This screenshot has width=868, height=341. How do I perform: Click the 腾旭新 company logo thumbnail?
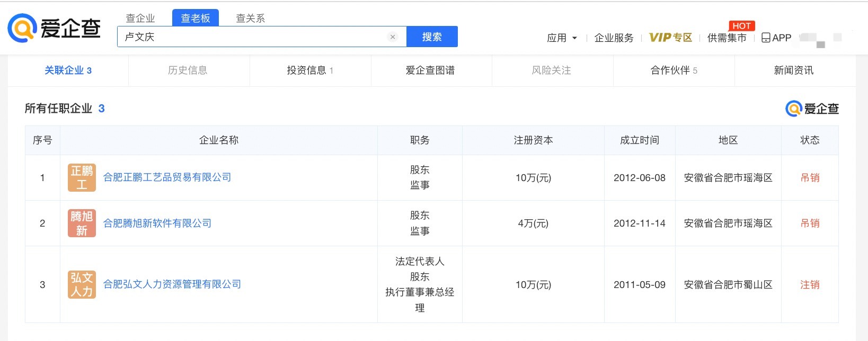82,223
